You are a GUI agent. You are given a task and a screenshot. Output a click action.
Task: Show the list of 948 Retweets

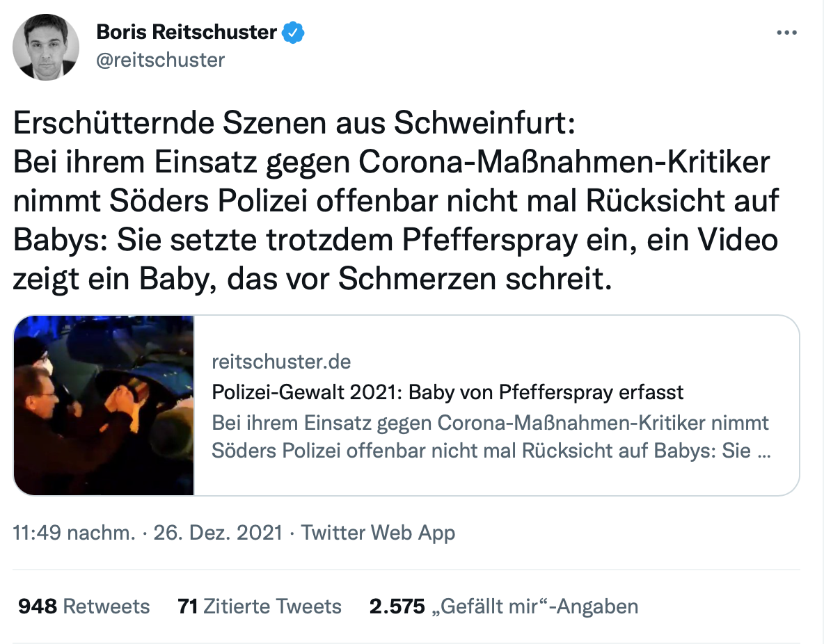[84, 606]
